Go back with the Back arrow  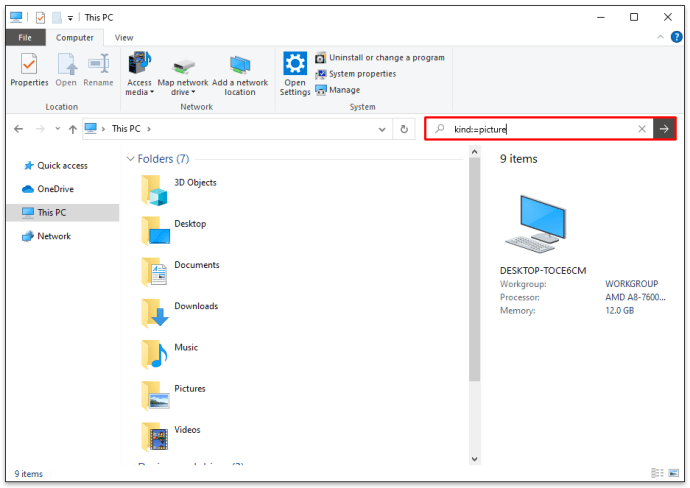(18, 129)
